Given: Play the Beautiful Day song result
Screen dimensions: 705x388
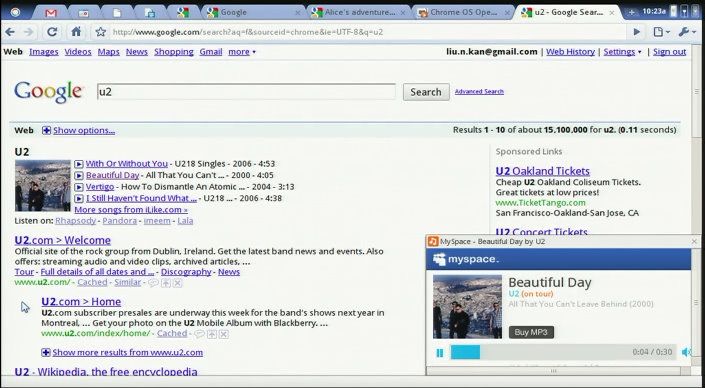Looking at the screenshot, I should [x=79, y=175].
